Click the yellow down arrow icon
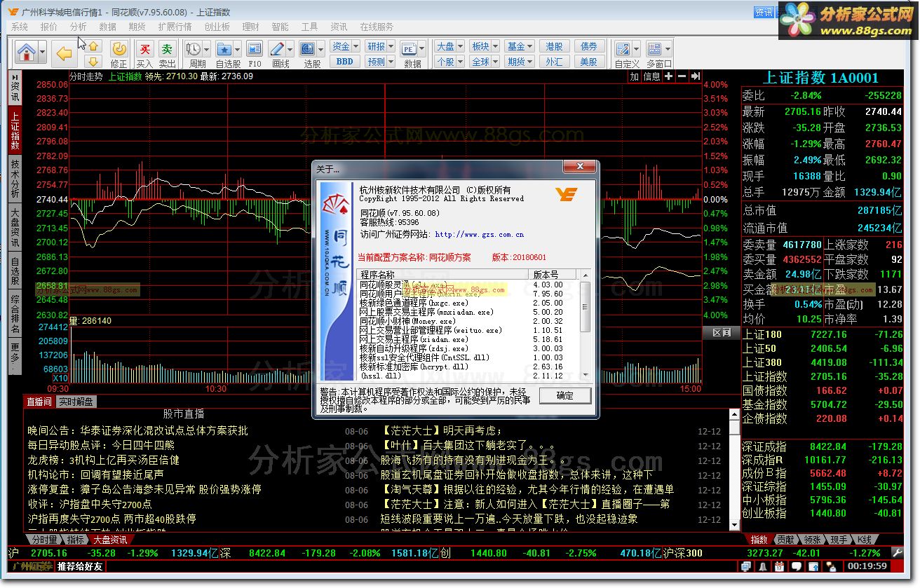This screenshot has height=588, width=920. coord(94,61)
